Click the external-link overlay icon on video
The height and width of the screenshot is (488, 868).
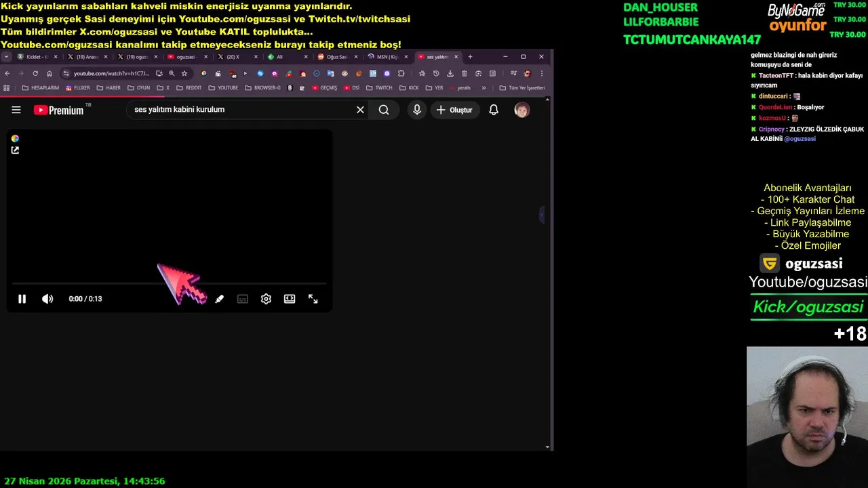point(15,150)
